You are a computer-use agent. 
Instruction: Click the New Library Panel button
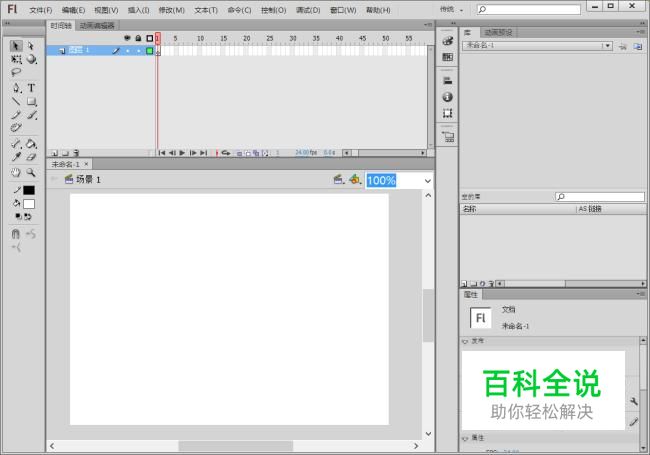tap(638, 46)
